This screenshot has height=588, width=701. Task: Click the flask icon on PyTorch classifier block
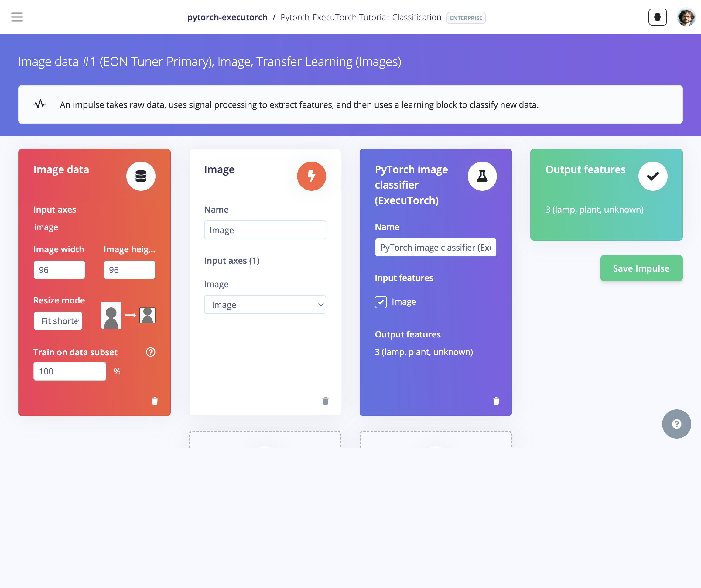pyautogui.click(x=482, y=176)
